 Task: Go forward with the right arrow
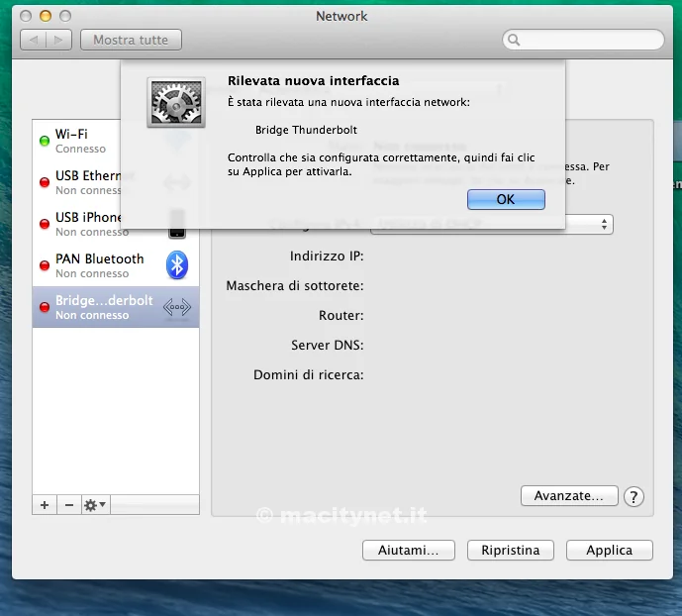(58, 40)
